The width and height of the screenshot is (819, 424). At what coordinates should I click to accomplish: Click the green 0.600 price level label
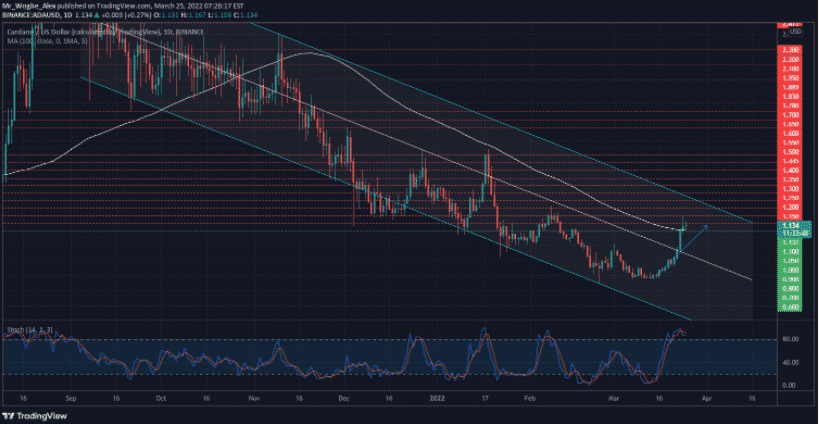(x=790, y=308)
